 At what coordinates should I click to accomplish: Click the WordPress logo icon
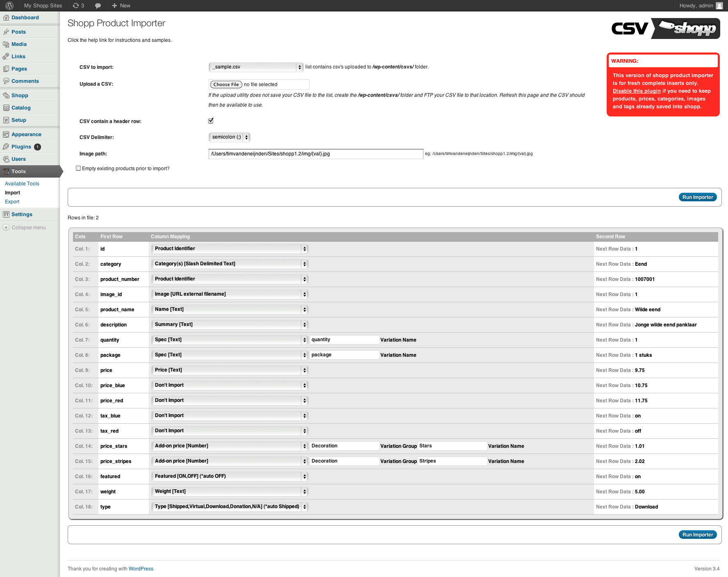click(9, 6)
